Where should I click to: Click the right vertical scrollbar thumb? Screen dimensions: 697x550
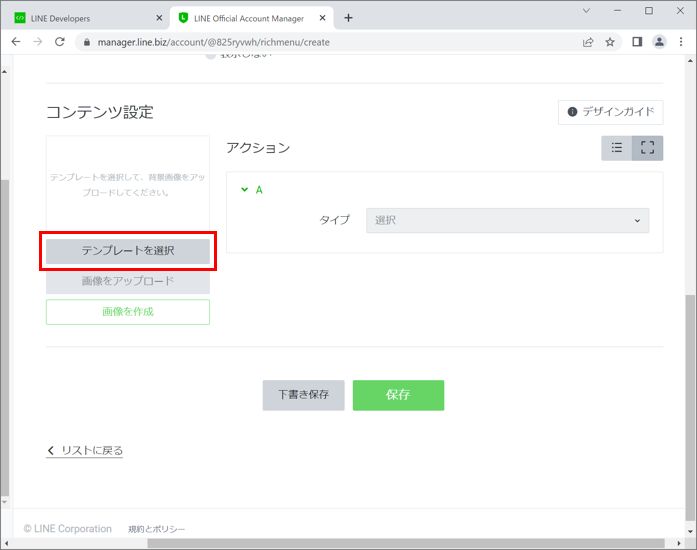coord(690,407)
